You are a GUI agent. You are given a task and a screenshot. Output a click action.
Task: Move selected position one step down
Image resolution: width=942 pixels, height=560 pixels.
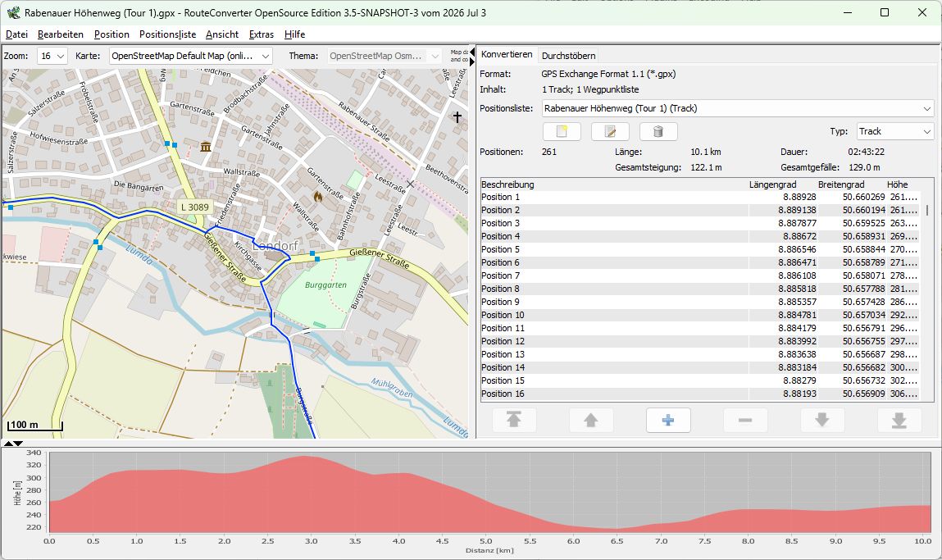tap(821, 420)
